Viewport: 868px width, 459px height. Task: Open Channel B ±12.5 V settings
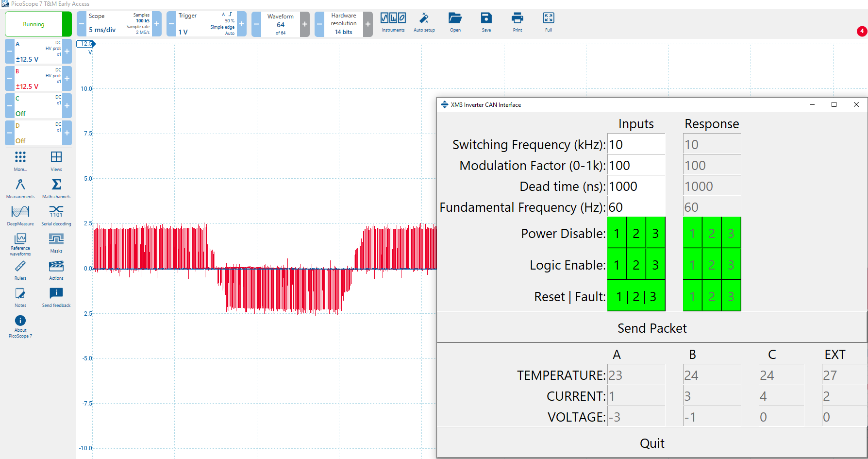38,78
